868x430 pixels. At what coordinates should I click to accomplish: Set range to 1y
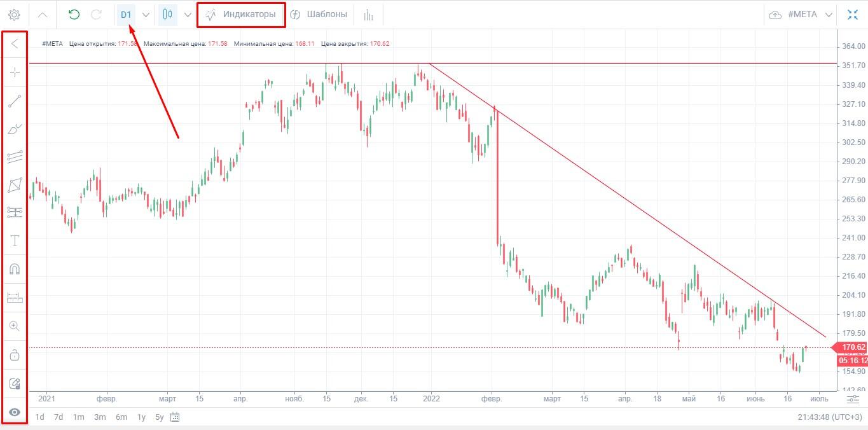(141, 417)
